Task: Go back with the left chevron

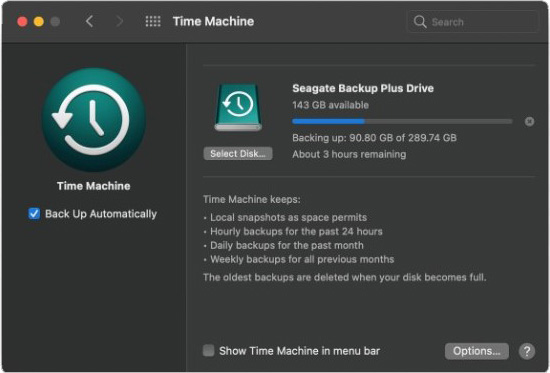Action: click(x=89, y=21)
